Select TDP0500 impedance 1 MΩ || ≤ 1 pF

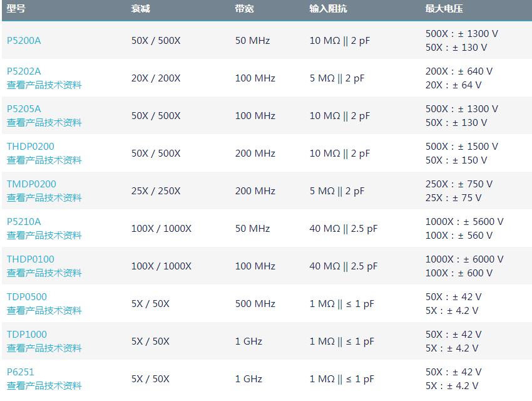(x=342, y=303)
